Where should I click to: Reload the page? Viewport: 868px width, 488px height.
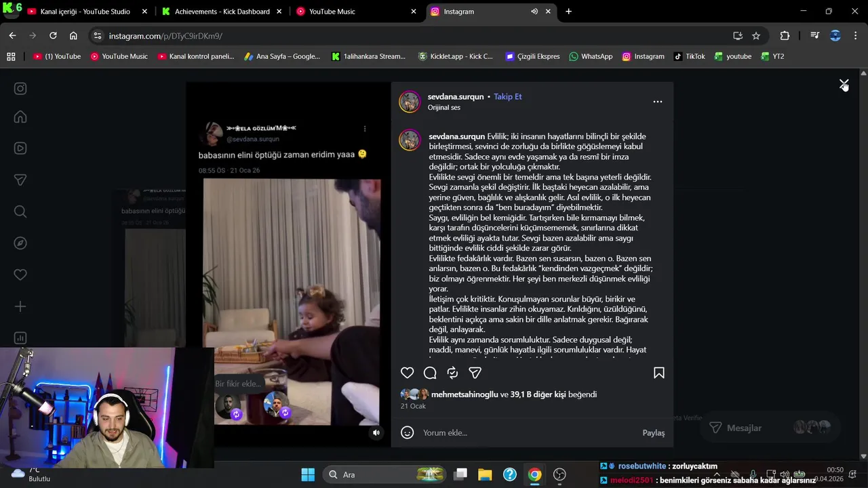pos(53,36)
